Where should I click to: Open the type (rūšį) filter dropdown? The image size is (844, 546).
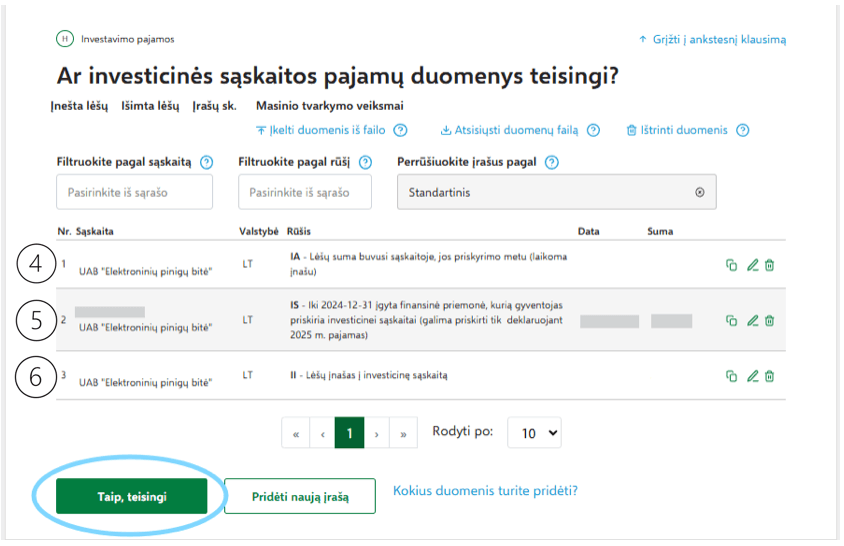pos(305,192)
